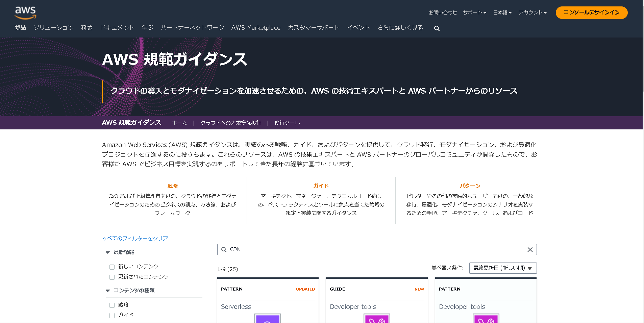644x323 pixels.
Task: Open the イベント menu
Action: [358, 28]
